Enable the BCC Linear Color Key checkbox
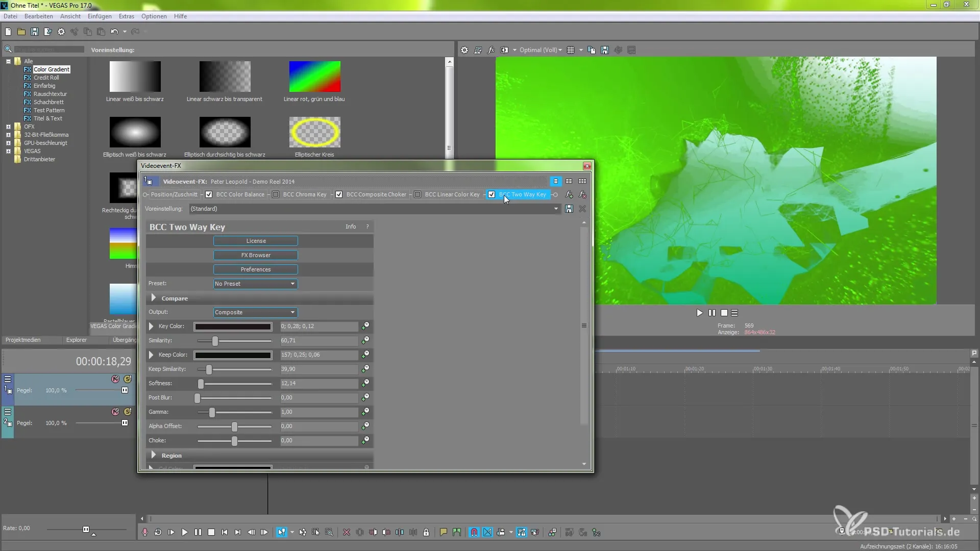This screenshot has height=551, width=980. [x=418, y=194]
